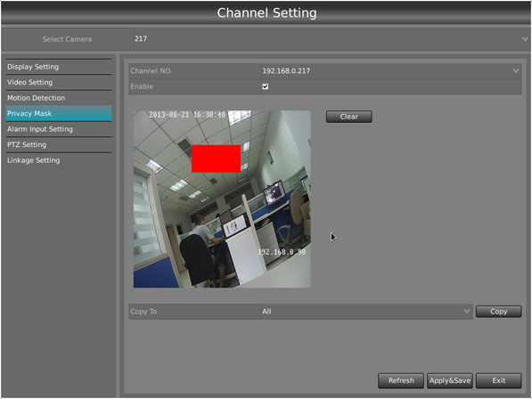Click the Select Camera field showing 217
532x399 pixels.
[x=331, y=39]
